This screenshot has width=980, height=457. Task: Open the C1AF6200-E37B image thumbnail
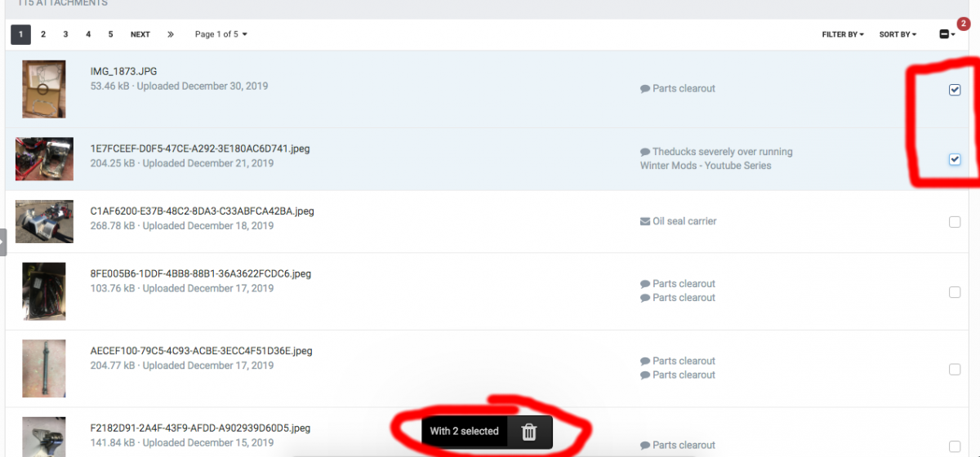coord(44,221)
